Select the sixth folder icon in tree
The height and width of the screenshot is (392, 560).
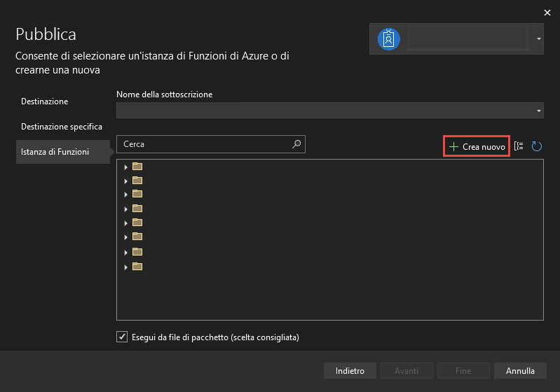pyautogui.click(x=137, y=236)
